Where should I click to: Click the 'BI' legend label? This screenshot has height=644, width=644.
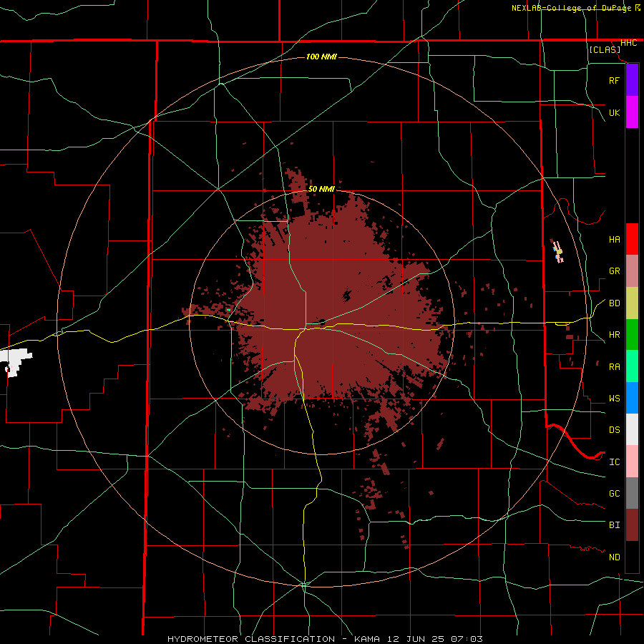click(x=614, y=525)
